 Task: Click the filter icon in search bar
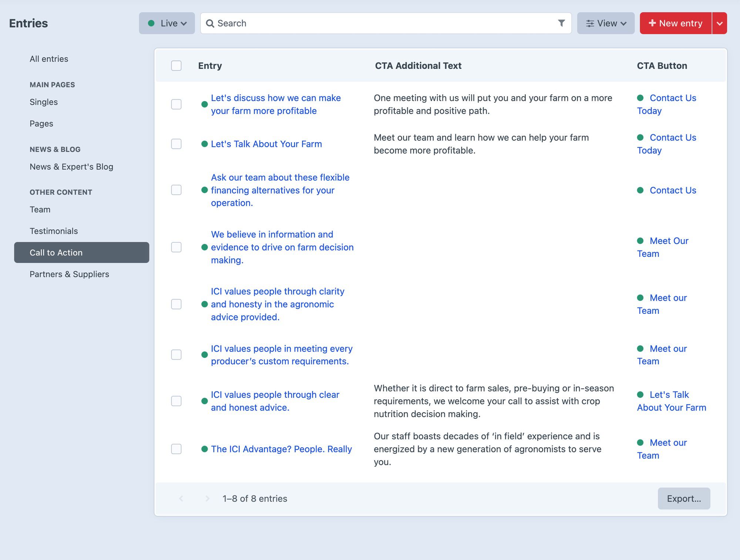[x=561, y=23]
